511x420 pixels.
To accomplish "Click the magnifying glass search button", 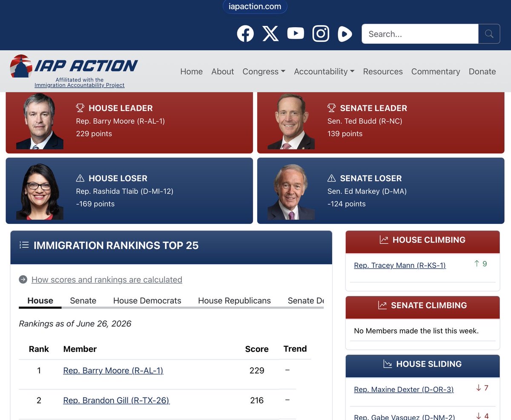I will point(489,34).
